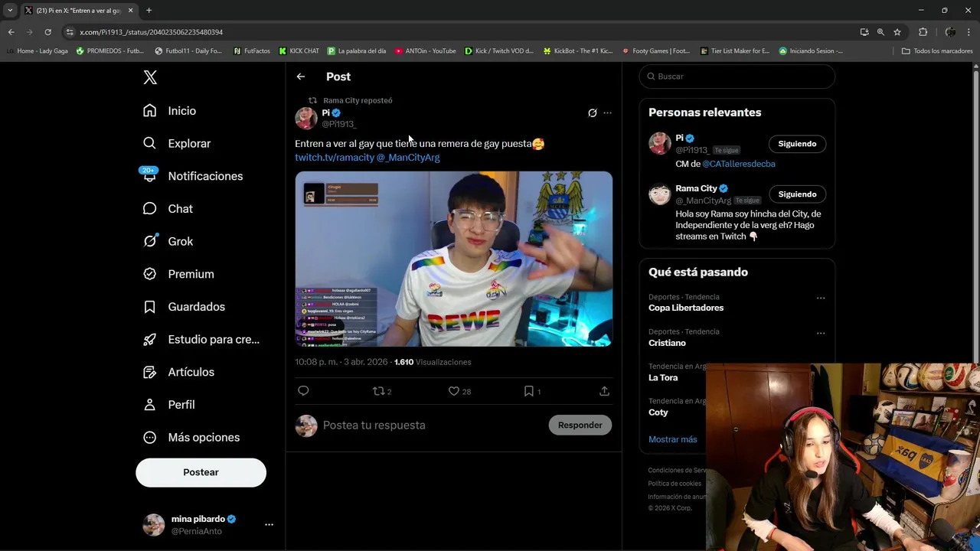Click back arrow next to Post
Image resolution: width=980 pixels, height=551 pixels.
[301, 77]
